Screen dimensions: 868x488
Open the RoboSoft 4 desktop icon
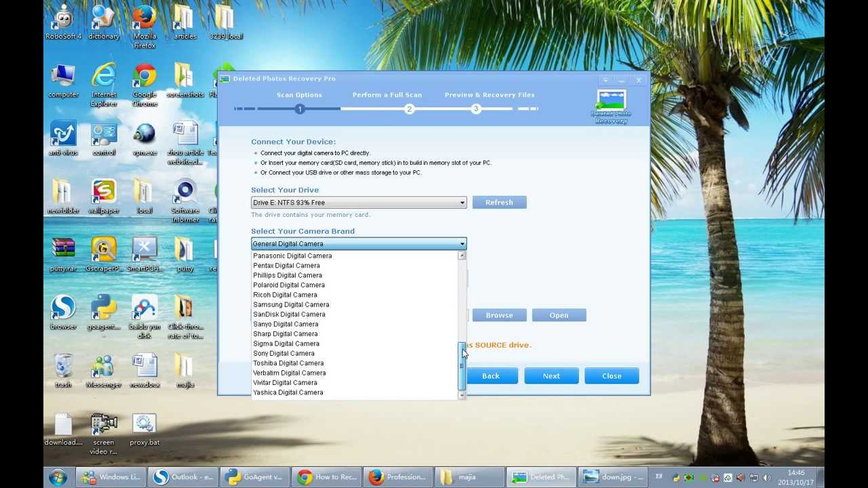[x=63, y=22]
